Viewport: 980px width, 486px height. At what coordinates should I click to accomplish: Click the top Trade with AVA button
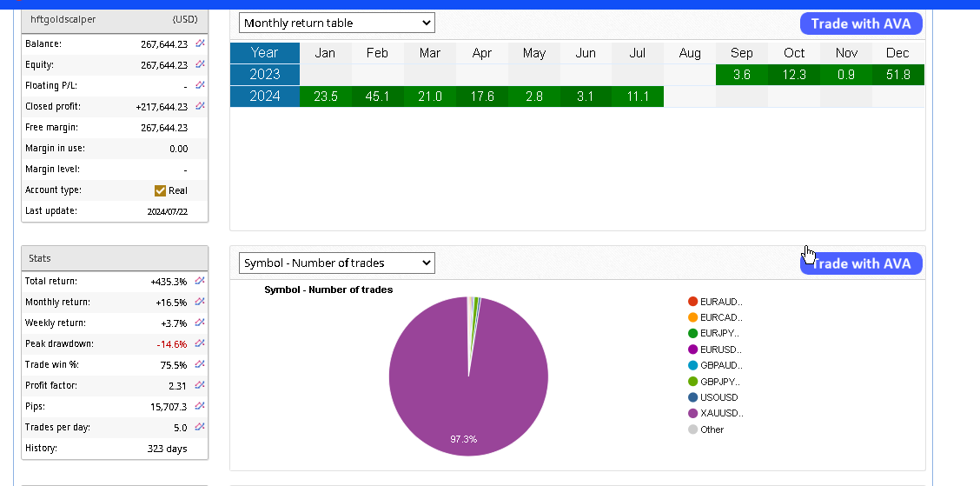click(x=860, y=23)
